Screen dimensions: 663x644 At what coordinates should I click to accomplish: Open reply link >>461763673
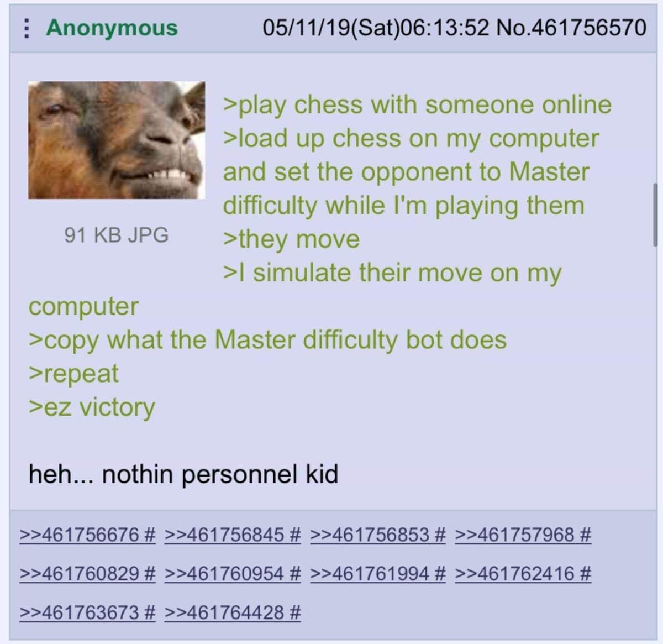tap(80, 612)
